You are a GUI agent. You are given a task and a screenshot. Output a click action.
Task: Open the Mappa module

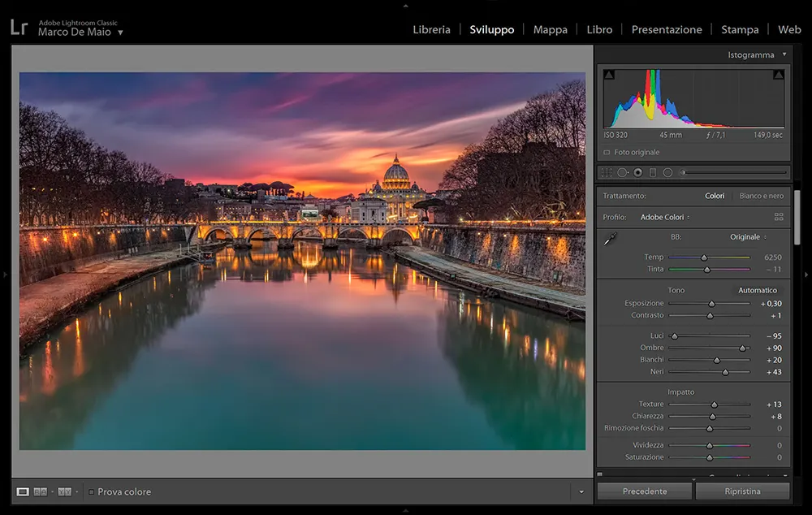(550, 29)
